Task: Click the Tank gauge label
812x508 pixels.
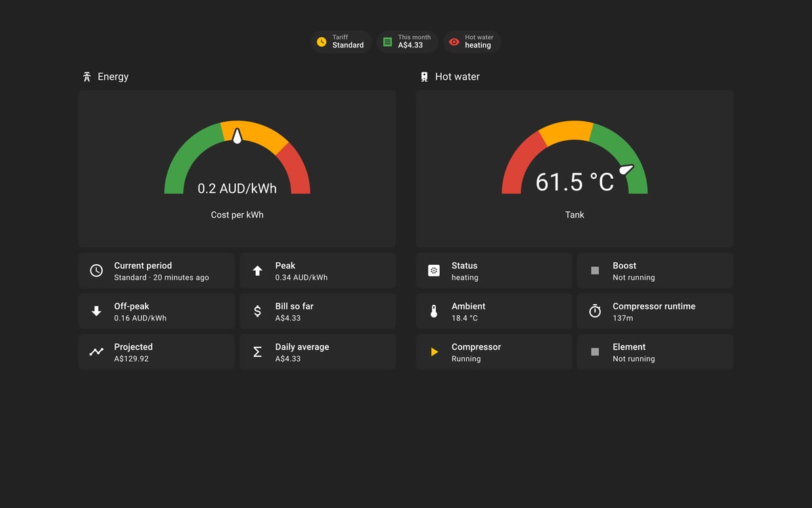Action: (574, 215)
